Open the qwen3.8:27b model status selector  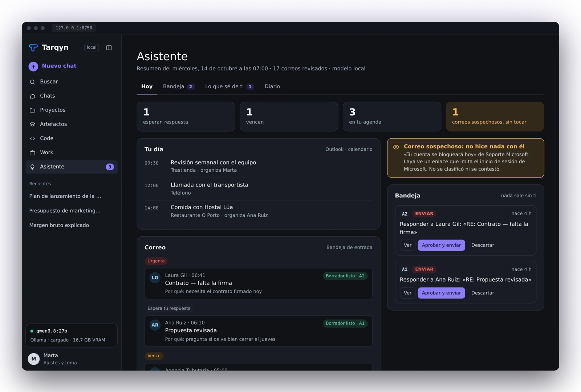click(x=72, y=335)
